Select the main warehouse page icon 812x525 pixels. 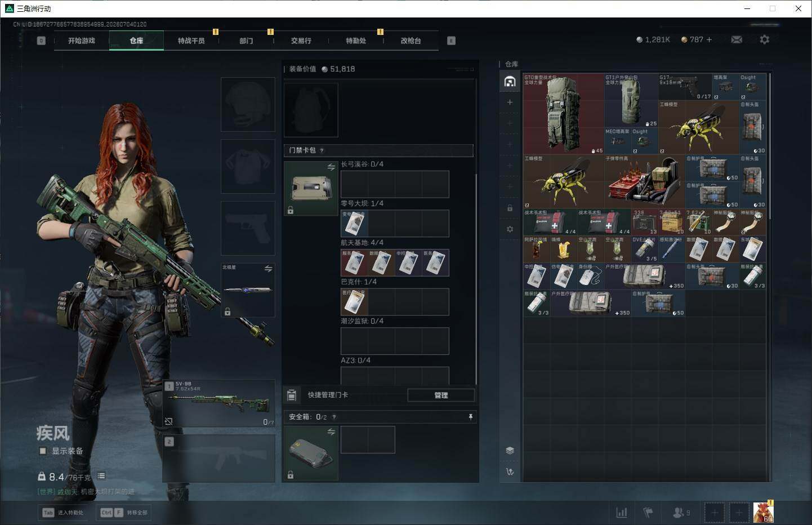(x=510, y=81)
